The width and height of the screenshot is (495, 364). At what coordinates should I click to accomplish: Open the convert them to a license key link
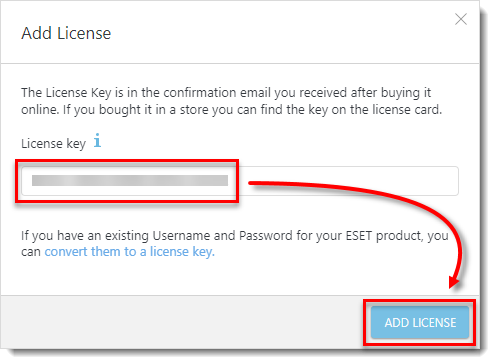coord(130,252)
